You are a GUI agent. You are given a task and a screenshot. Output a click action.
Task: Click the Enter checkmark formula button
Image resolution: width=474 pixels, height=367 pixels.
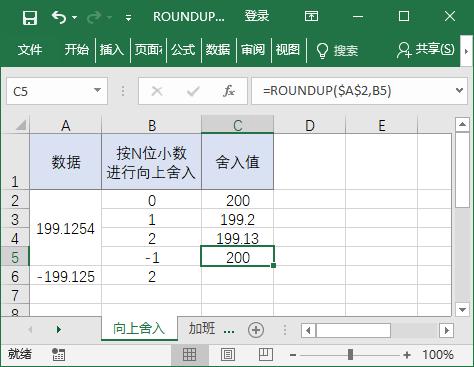point(193,91)
